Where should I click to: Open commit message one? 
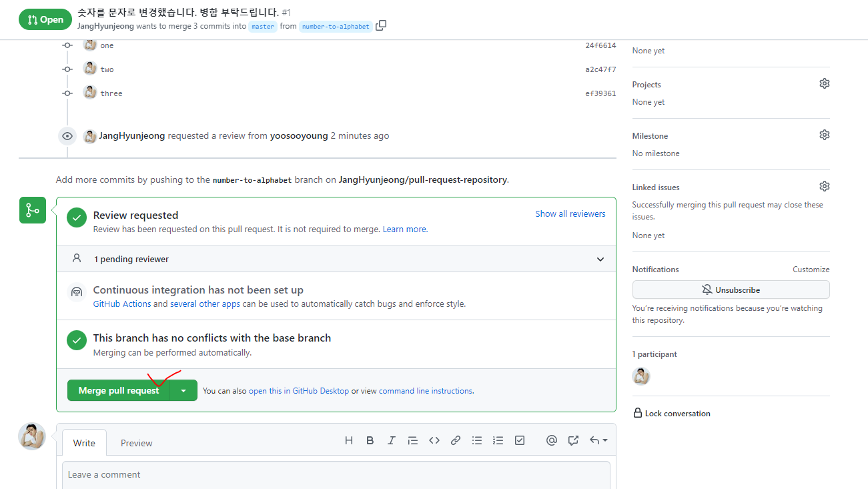tap(107, 45)
